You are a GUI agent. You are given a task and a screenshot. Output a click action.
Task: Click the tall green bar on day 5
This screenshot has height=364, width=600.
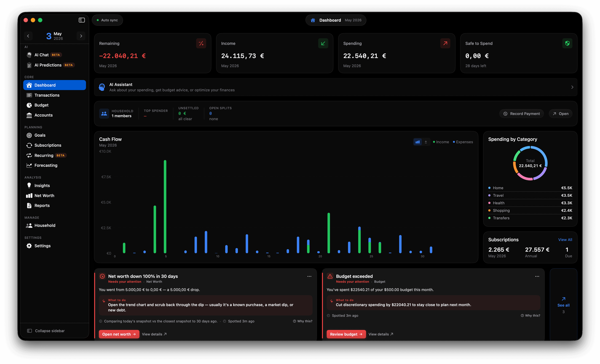pos(165,206)
